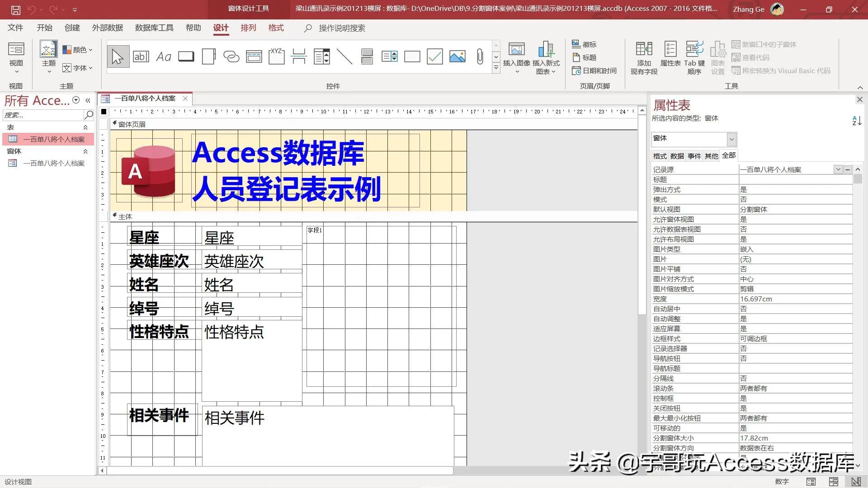Viewport: 868px width, 488px height.
Task: Switch to the 数据 property sheet tab
Action: (x=677, y=156)
